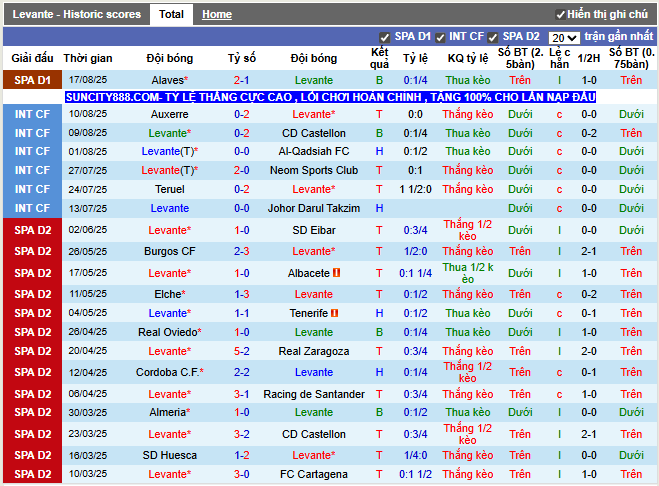Click the Giải đấu column header
The width and height of the screenshot is (659, 486).
(x=32, y=58)
